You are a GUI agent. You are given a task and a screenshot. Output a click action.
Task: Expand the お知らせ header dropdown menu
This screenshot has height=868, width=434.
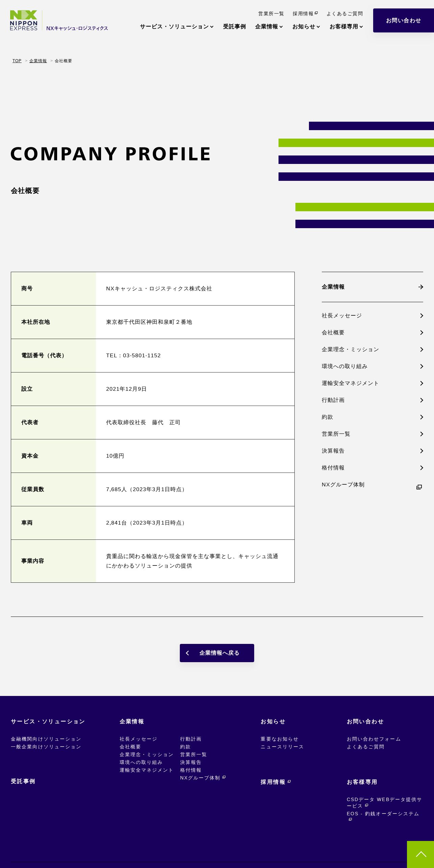pos(306,27)
